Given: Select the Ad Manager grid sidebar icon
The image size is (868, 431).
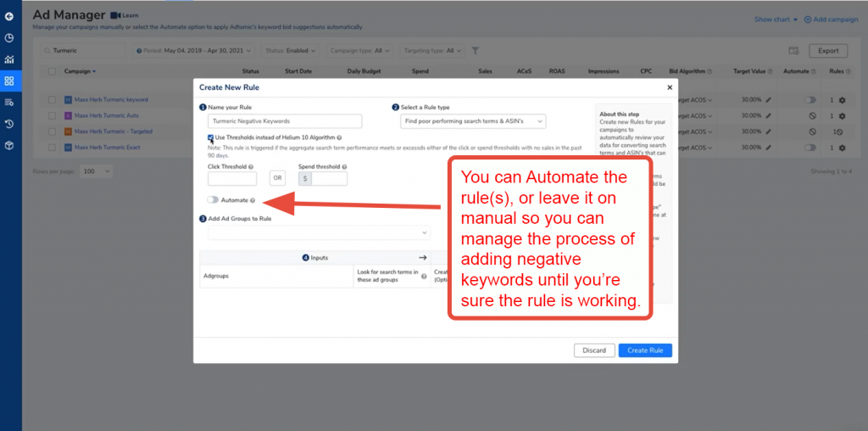Looking at the screenshot, I should pos(8,81).
